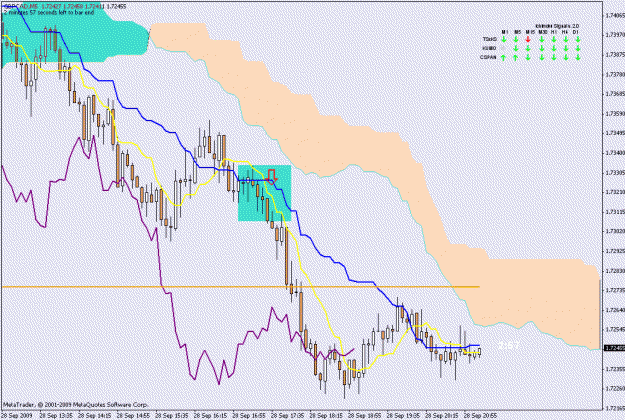Click the 28 Sep 2009 date label
This screenshot has width=625, height=420.
pyautogui.click(x=16, y=415)
